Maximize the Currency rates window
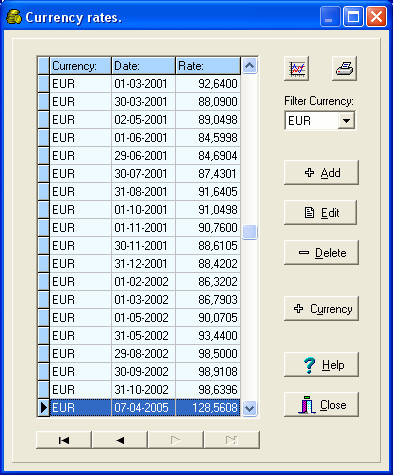The width and height of the screenshot is (393, 475). [x=353, y=16]
